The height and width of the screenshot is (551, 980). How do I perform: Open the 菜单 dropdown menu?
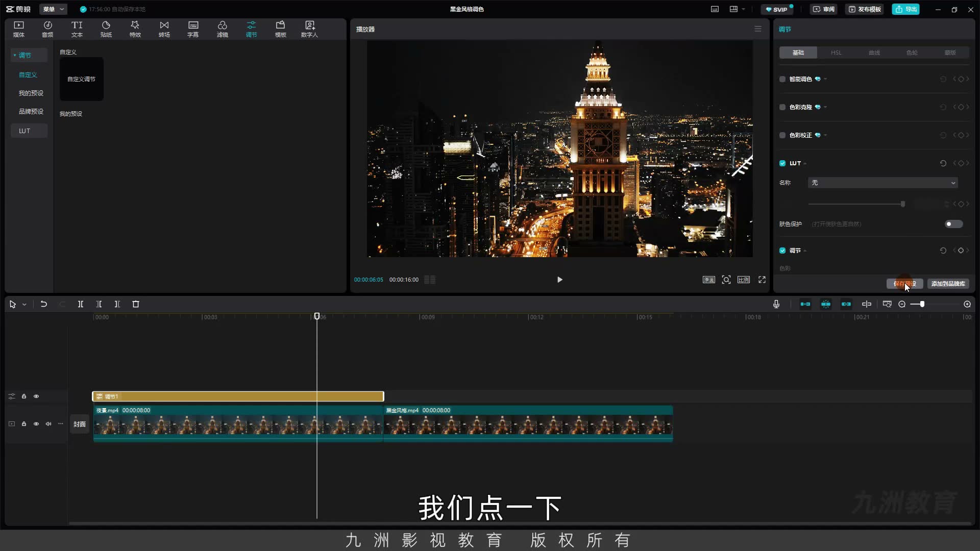tap(53, 9)
